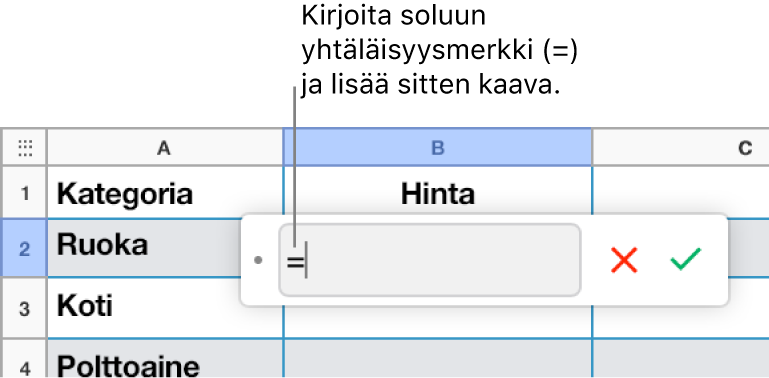Click the table corner handle with dotted grid
Image resolution: width=769 pixels, height=378 pixels.
click(25, 147)
